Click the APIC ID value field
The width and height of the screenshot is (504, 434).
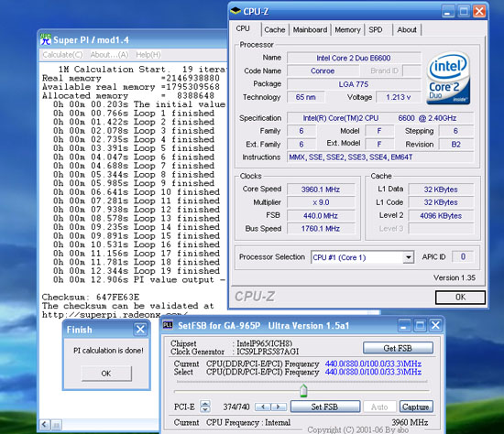coord(463,256)
